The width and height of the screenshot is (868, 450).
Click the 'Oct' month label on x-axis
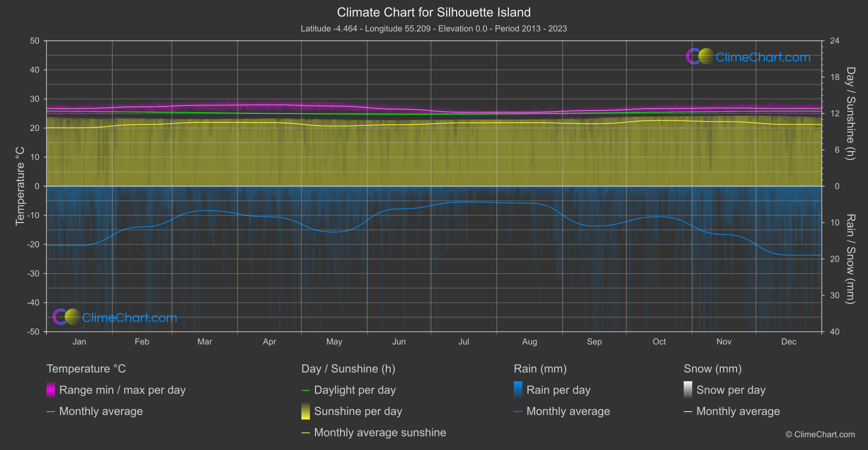tap(659, 341)
